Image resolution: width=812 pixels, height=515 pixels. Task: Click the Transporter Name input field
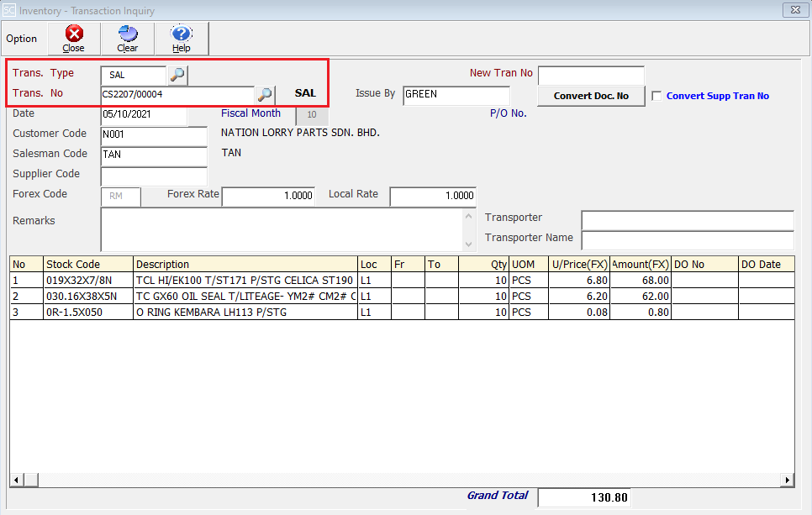pyautogui.click(x=688, y=240)
